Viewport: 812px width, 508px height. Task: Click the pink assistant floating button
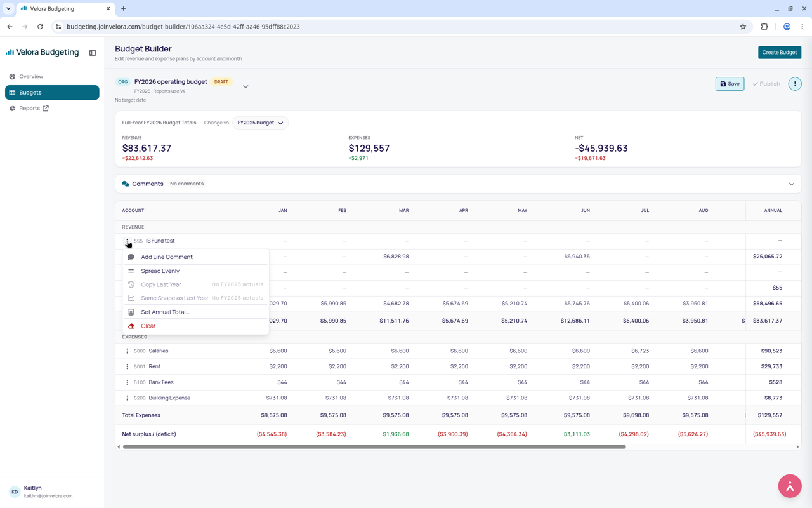click(x=790, y=486)
